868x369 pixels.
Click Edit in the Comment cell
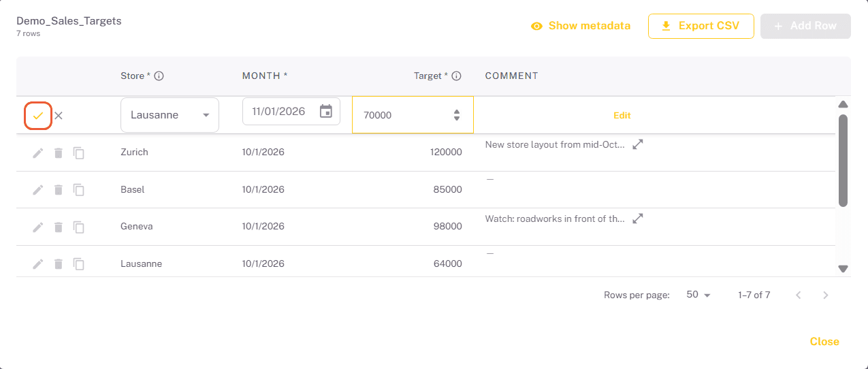622,116
